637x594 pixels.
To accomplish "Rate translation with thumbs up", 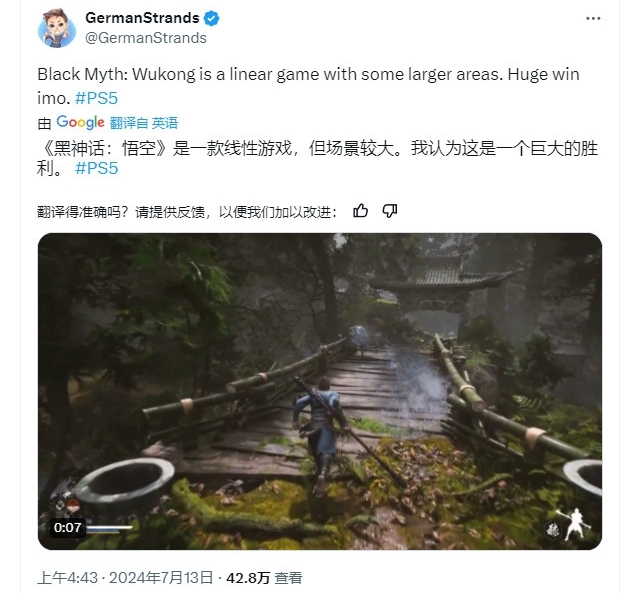I will [360, 211].
